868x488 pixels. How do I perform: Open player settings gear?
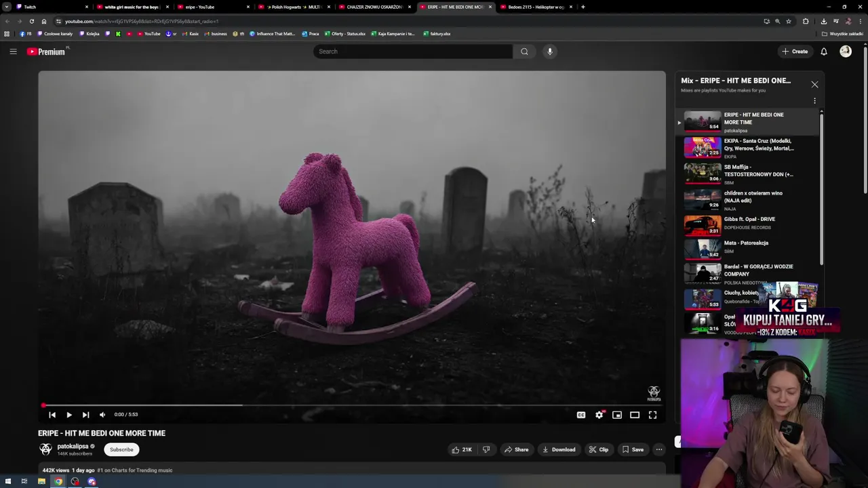click(599, 415)
